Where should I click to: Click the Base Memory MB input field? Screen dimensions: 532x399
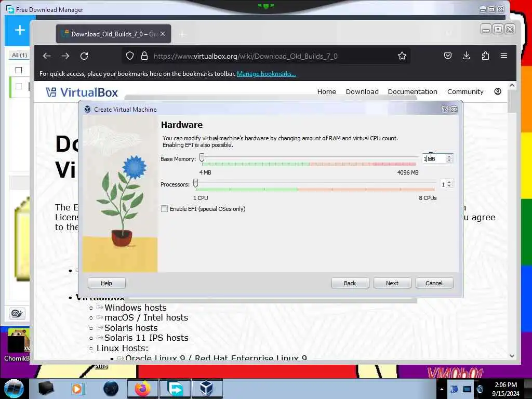[x=434, y=159]
